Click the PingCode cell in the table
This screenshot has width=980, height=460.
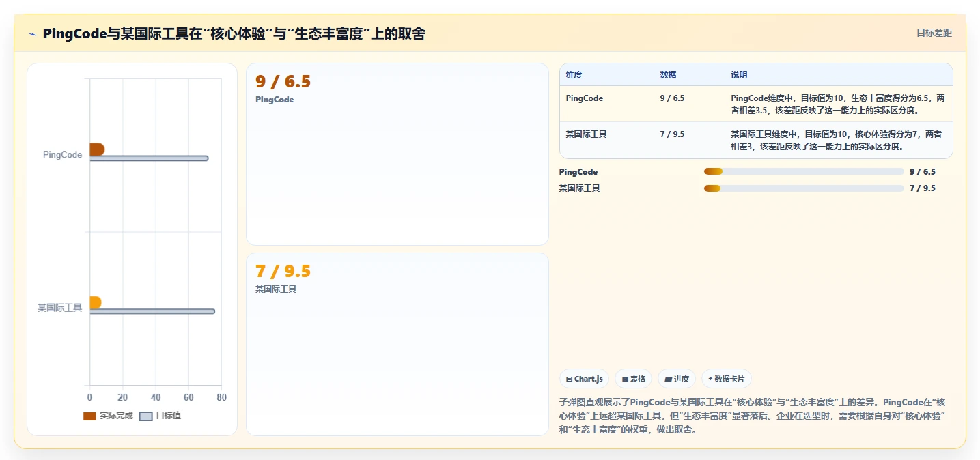tap(585, 98)
